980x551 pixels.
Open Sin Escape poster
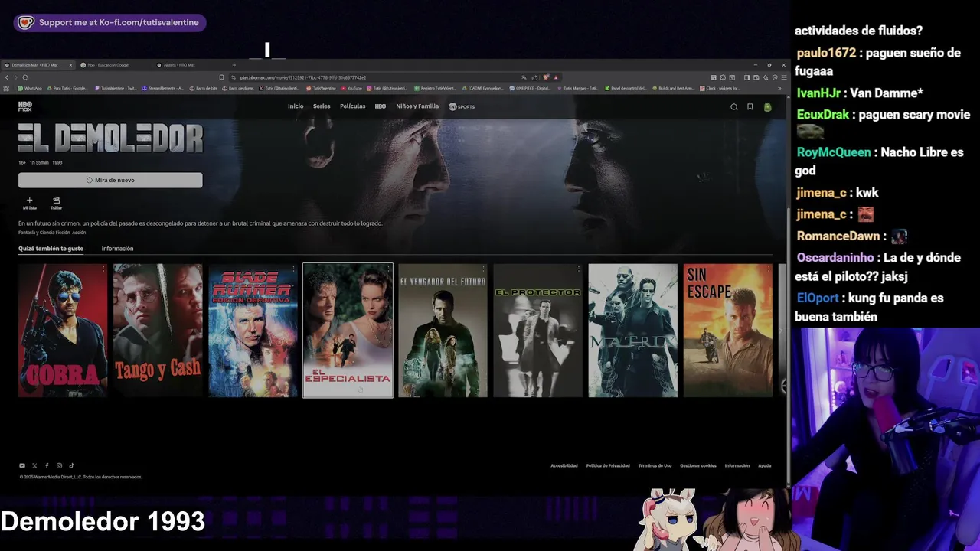coord(727,331)
